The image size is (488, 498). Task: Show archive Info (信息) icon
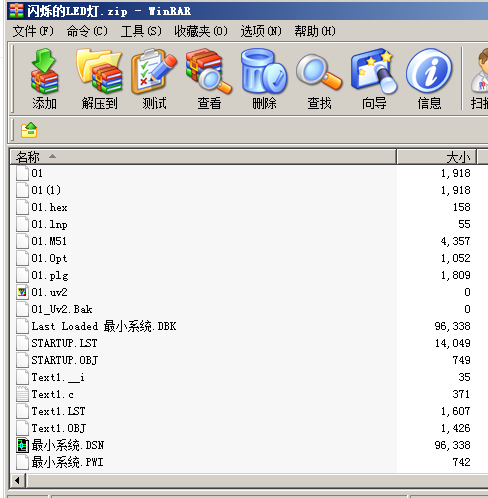coord(429,79)
